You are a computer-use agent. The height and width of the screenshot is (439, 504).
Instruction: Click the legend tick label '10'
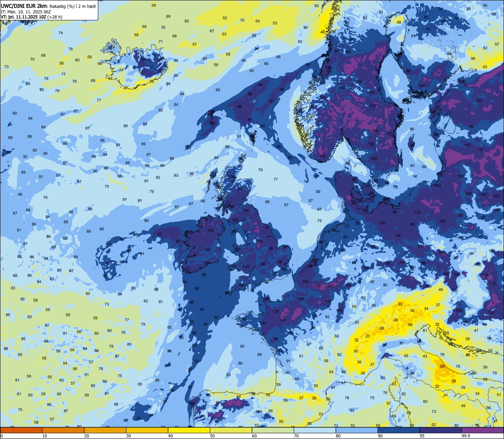tap(44, 436)
